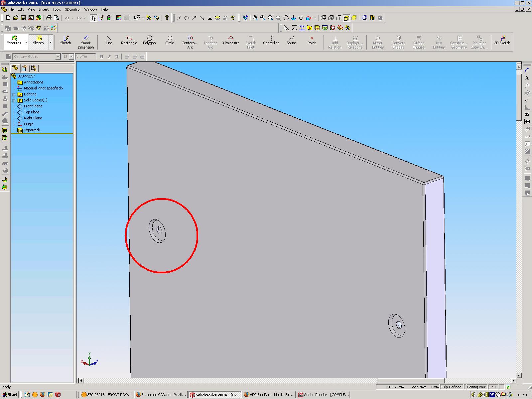Select the Imported1 feature

tap(32, 130)
